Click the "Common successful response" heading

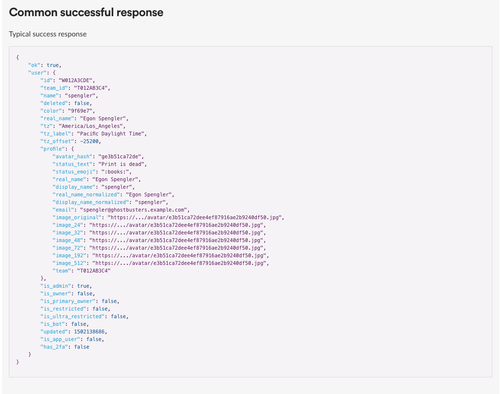coord(86,13)
